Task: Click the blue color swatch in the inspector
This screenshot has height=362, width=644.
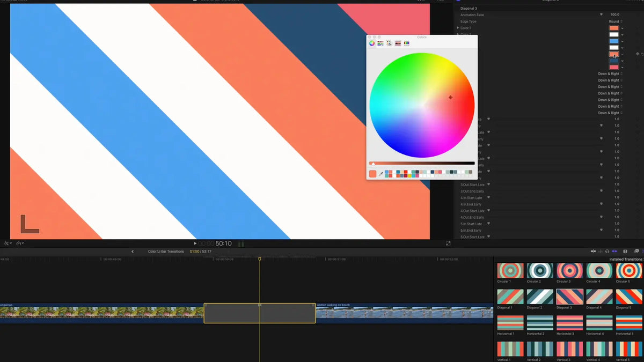Action: coord(613,41)
